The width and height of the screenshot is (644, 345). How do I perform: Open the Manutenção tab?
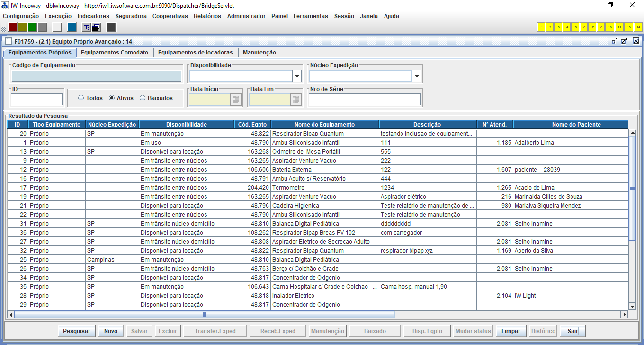[x=259, y=53]
